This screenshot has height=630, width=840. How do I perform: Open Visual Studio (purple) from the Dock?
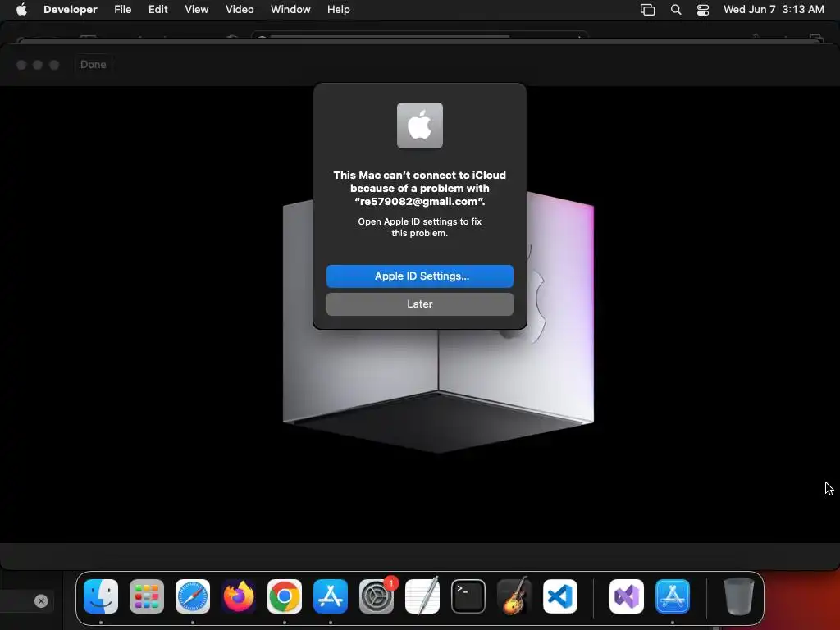coord(627,596)
